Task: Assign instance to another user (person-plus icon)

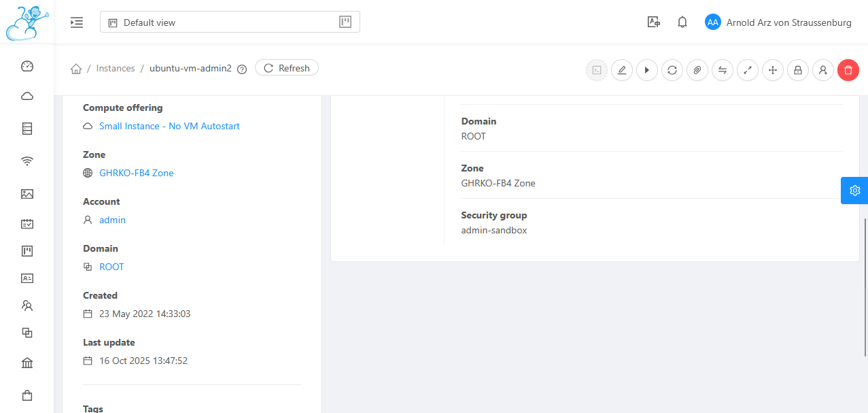Action: (822, 69)
